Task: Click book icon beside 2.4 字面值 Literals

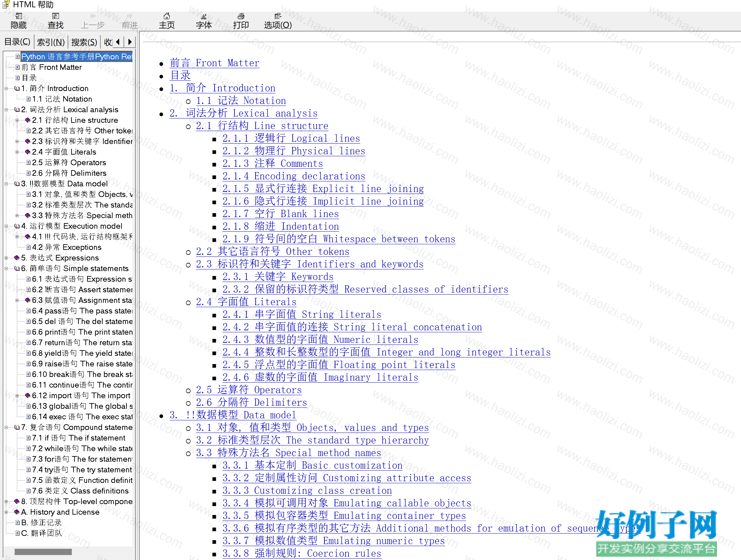Action: (x=28, y=152)
